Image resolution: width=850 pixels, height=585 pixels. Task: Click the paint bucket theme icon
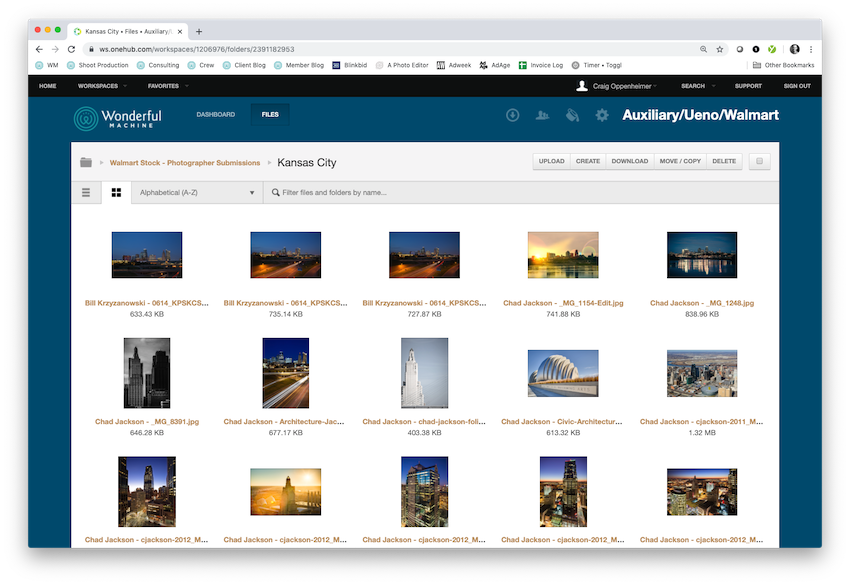pos(572,115)
